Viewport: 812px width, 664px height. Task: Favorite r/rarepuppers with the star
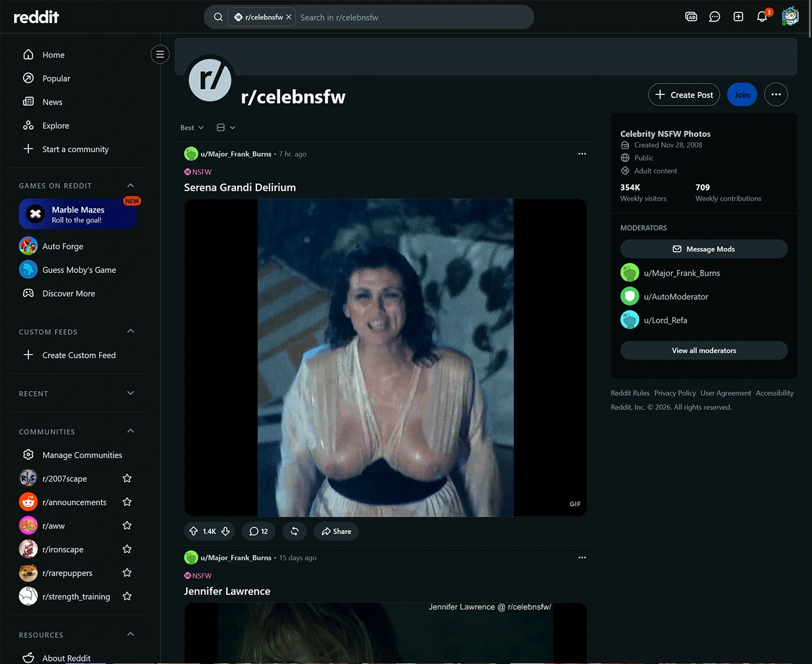[x=127, y=573]
